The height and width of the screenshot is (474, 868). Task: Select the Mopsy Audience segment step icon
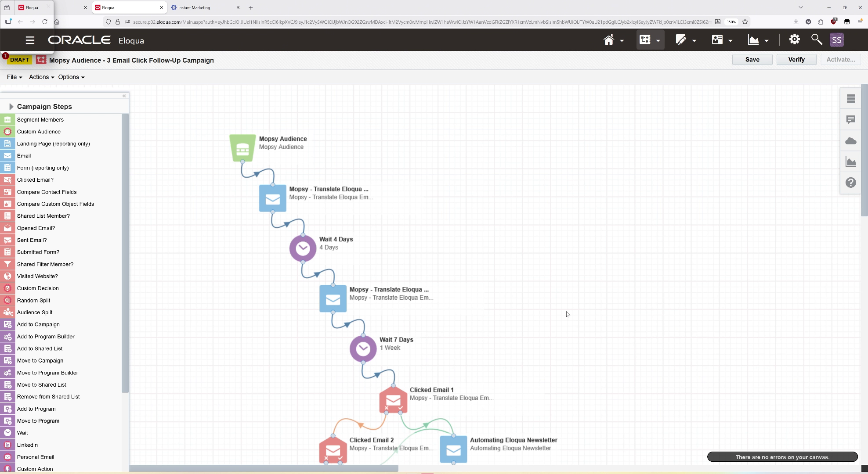pos(242,148)
